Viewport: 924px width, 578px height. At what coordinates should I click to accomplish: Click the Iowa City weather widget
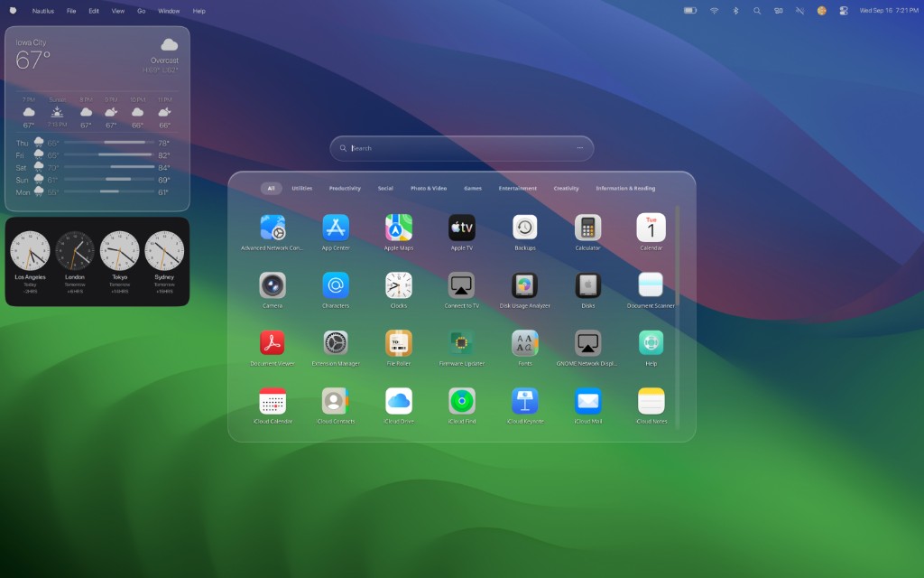(97, 118)
